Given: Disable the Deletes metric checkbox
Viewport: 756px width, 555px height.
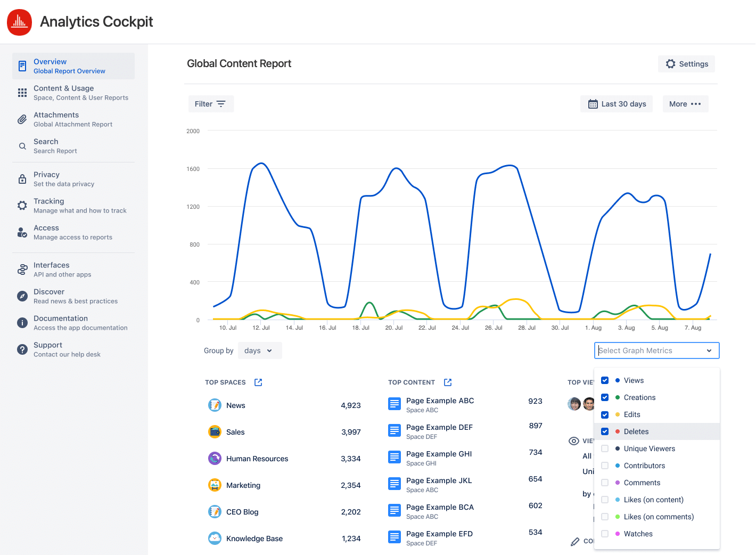Looking at the screenshot, I should click(x=605, y=431).
